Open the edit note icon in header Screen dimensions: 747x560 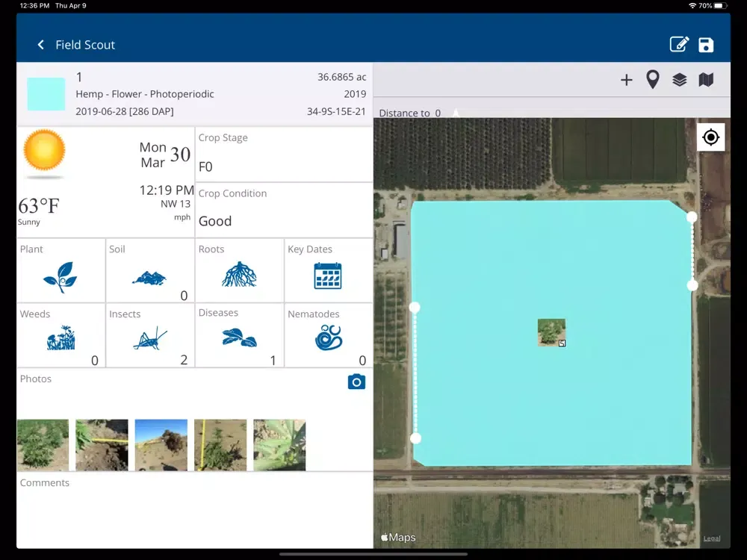pyautogui.click(x=679, y=44)
